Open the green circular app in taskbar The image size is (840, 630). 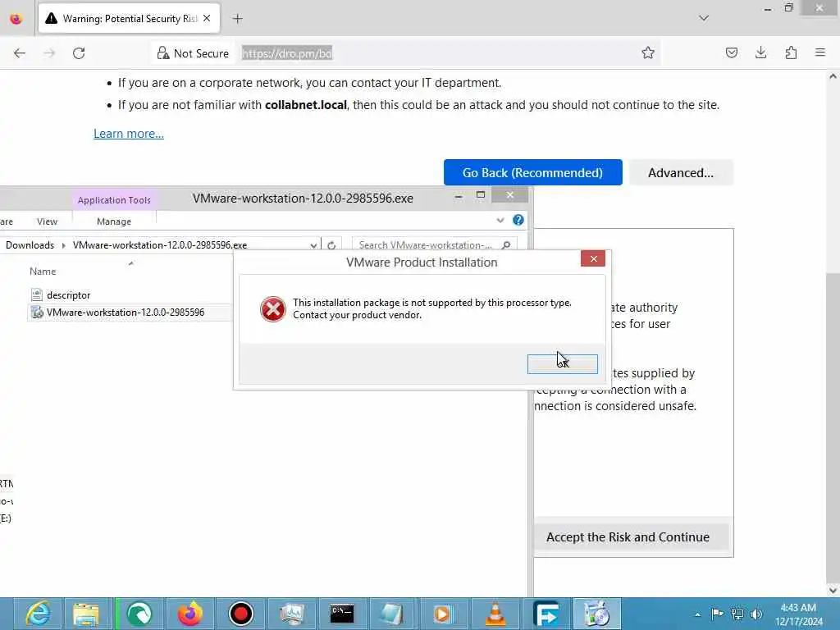139,614
